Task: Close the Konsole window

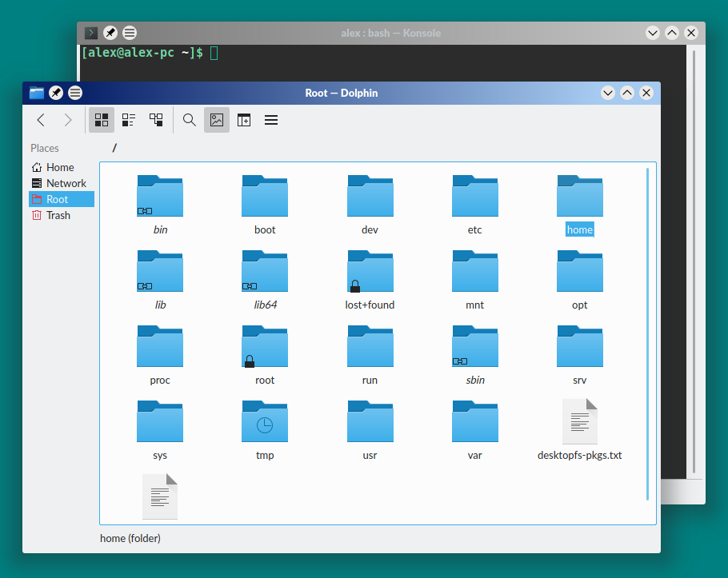Action: coord(691,33)
